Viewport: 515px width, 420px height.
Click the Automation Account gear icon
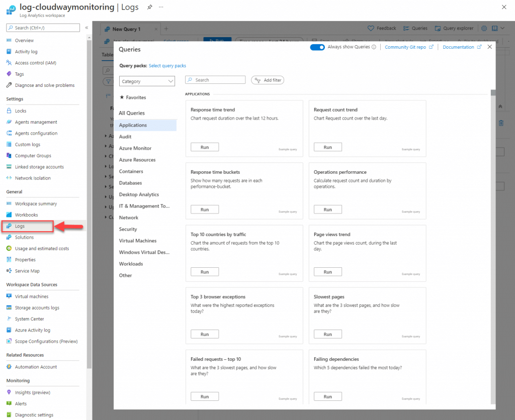(9, 367)
